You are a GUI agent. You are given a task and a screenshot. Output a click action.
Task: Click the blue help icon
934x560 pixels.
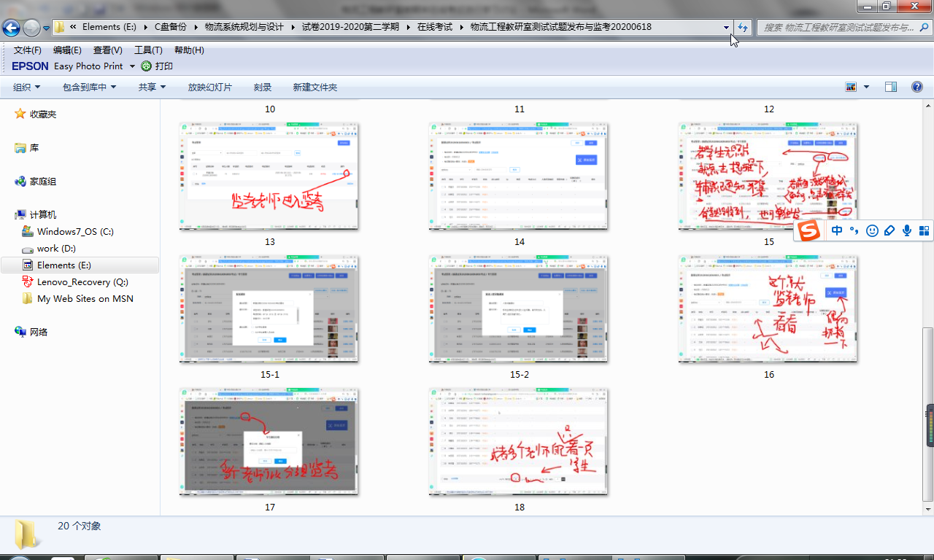pos(917,87)
